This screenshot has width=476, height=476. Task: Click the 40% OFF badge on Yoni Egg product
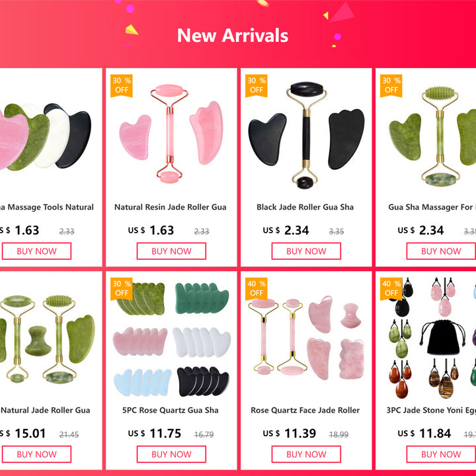391,289
